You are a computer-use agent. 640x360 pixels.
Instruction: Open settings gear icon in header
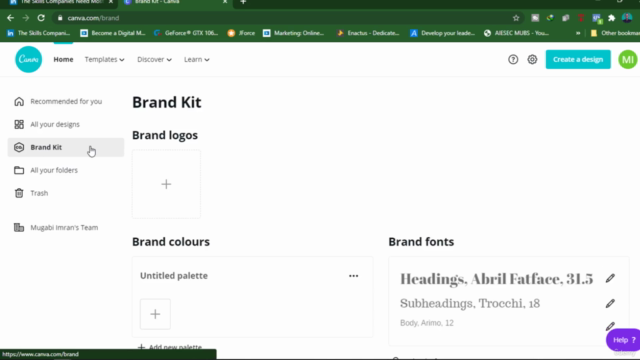[532, 60]
